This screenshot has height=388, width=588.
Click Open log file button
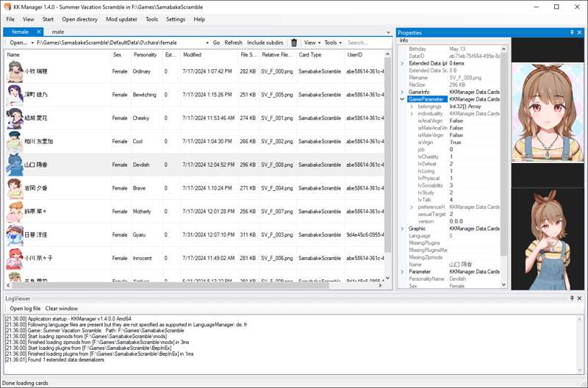click(x=25, y=309)
